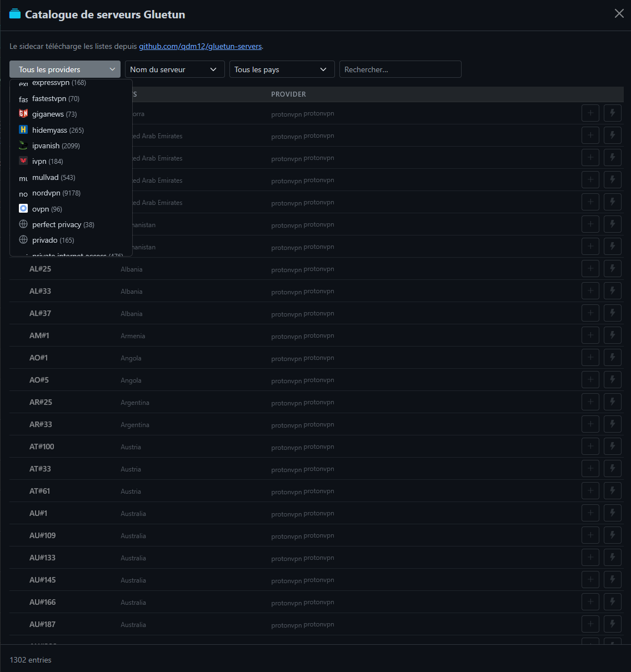The height and width of the screenshot is (672, 631).
Task: Click the PROVIDER column header
Action: click(288, 94)
